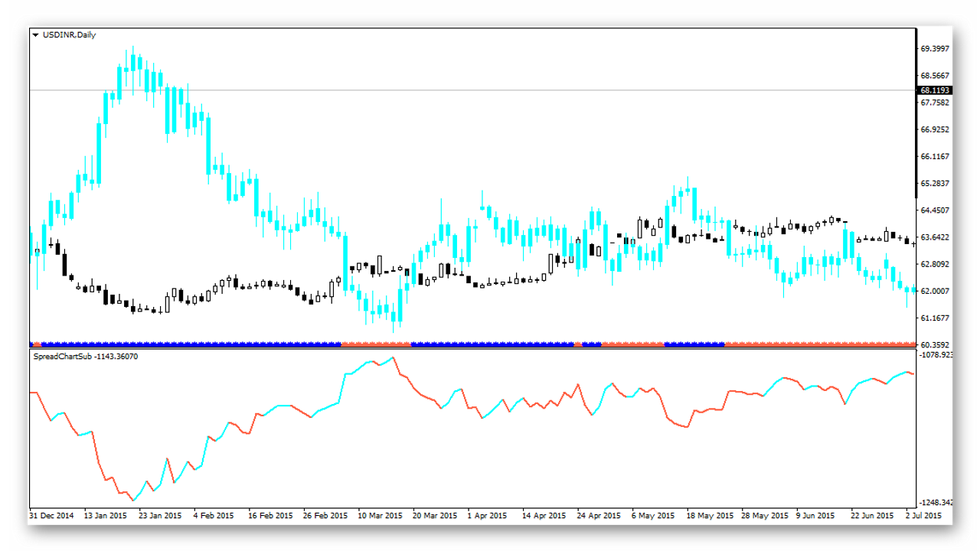Click the 62.0007 price axis label
This screenshot has height=551, width=980.
(x=935, y=291)
